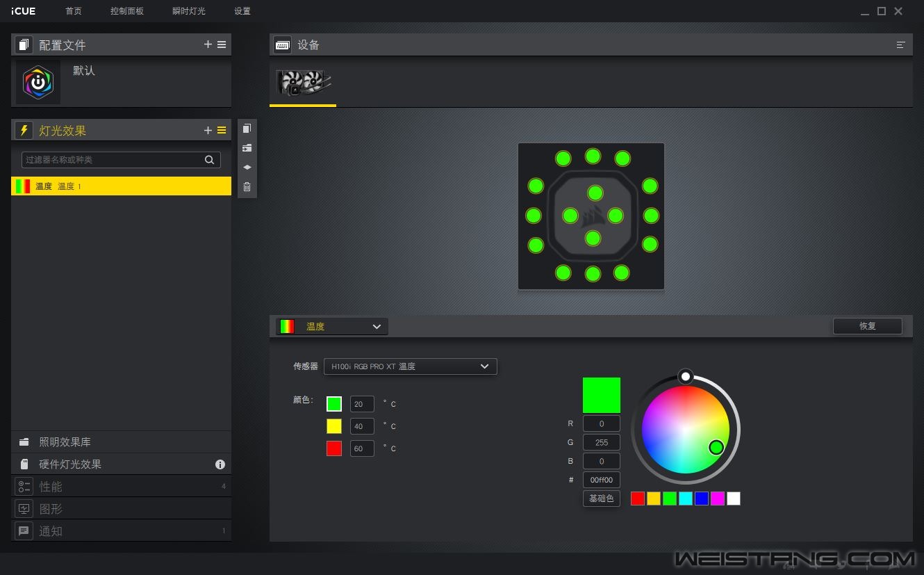The height and width of the screenshot is (575, 924).
Task: Click the 通知 section icon
Action: click(24, 531)
